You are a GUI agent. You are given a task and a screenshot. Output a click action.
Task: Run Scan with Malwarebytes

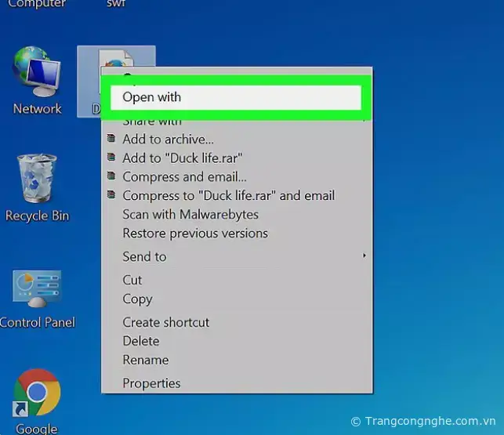pyautogui.click(x=190, y=215)
